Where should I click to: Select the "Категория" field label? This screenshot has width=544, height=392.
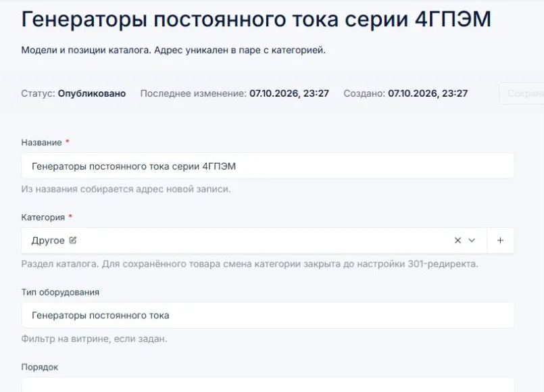[43, 217]
